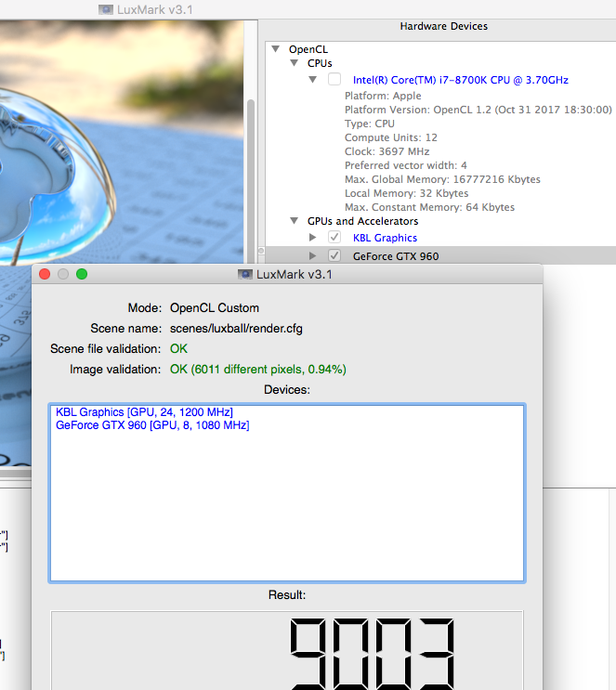Click the 'Platform Version: OpenCL 1.2' line
616x690 pixels.
click(x=478, y=110)
